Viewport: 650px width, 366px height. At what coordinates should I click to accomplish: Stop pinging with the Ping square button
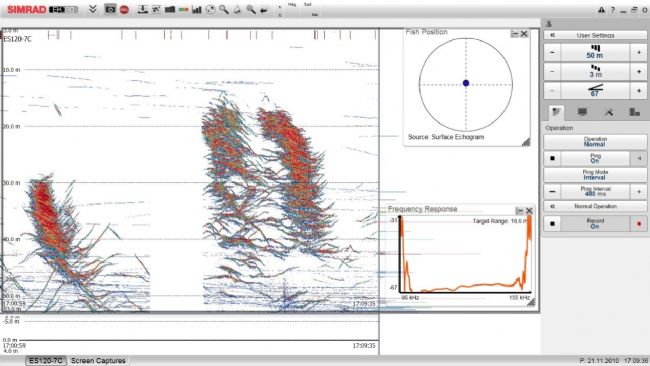pos(552,158)
